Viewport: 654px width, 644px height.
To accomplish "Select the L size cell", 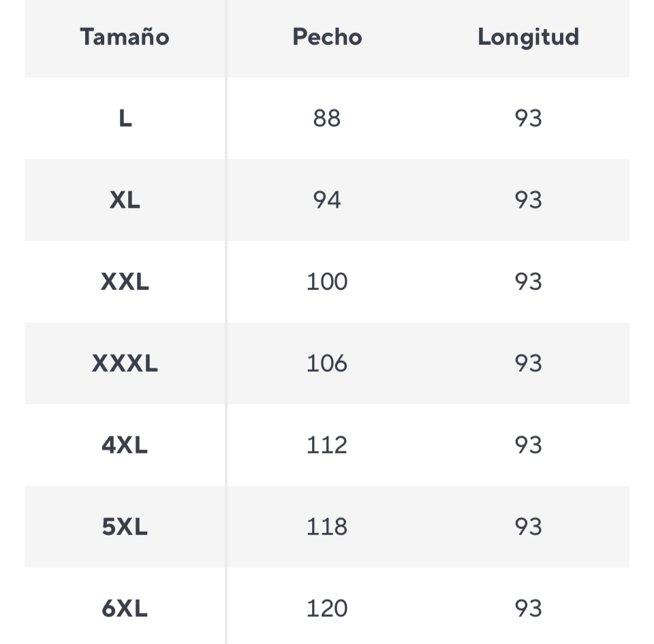I will click(125, 118).
